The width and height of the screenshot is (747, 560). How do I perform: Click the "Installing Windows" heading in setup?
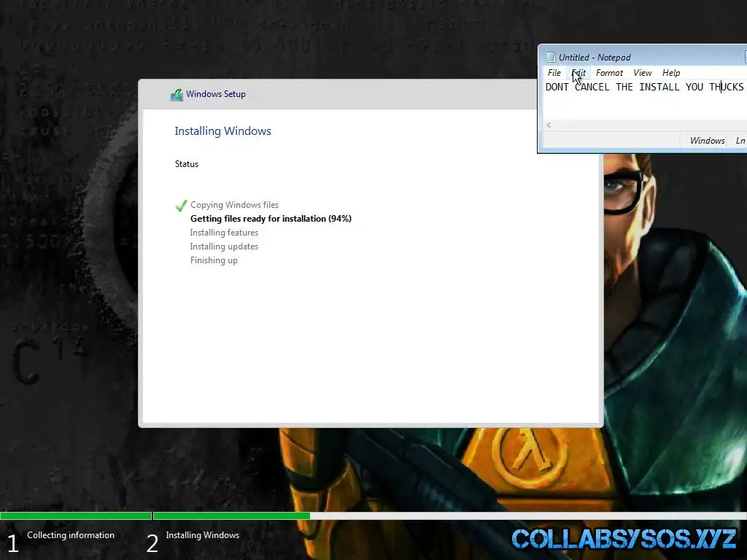click(222, 131)
